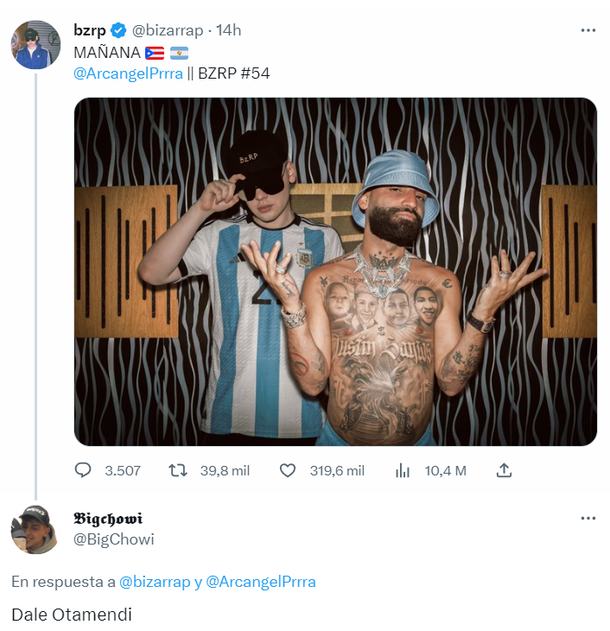The height and width of the screenshot is (631, 610).
Task: Click the 'Dale Otamendi' reply text
Action: 72,614
